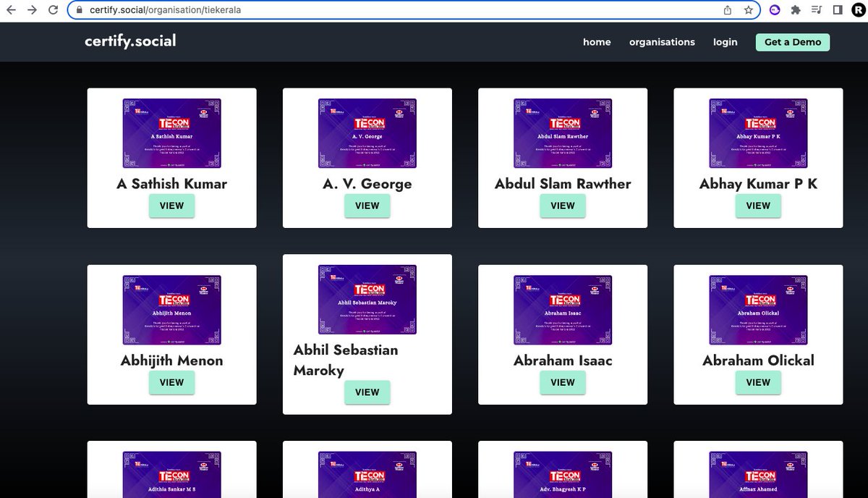
Task: Click Abraham Isaac certificate thumbnail
Action: click(x=563, y=310)
